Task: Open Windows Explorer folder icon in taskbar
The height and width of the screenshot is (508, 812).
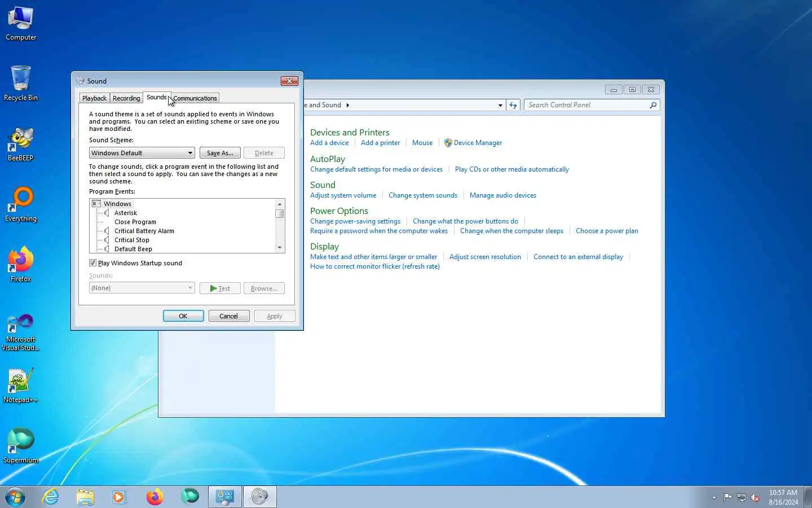Action: (85, 497)
